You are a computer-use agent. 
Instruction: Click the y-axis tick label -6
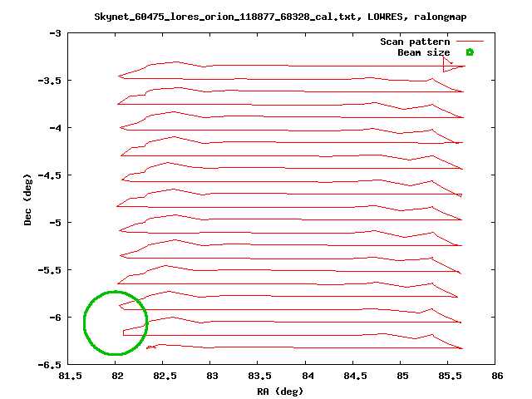pyautogui.click(x=56, y=318)
